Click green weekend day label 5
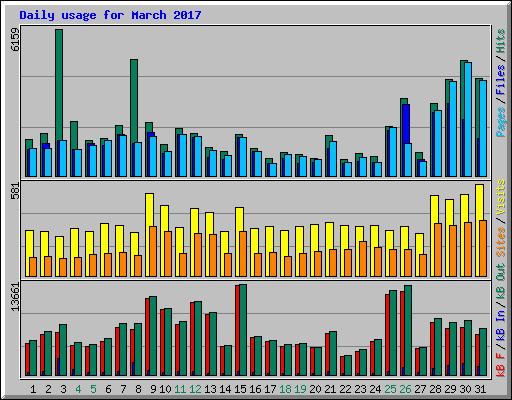512x400 pixels. tap(93, 389)
